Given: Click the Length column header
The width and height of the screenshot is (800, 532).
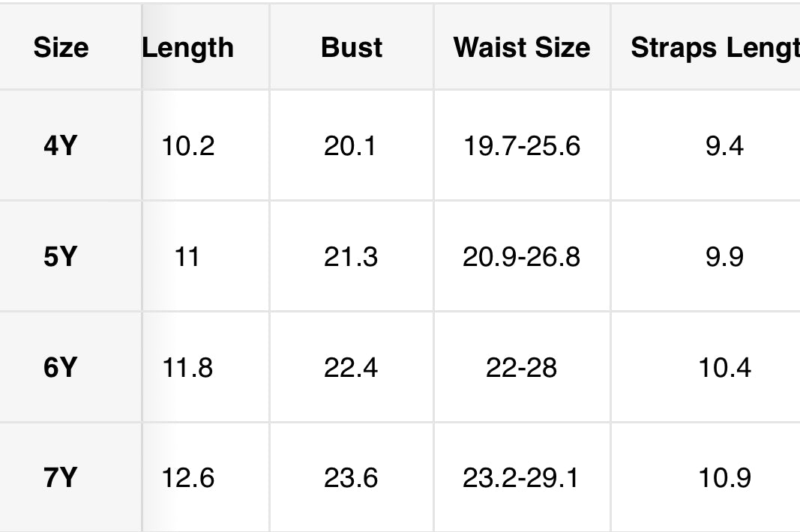Looking at the screenshot, I should (206, 47).
